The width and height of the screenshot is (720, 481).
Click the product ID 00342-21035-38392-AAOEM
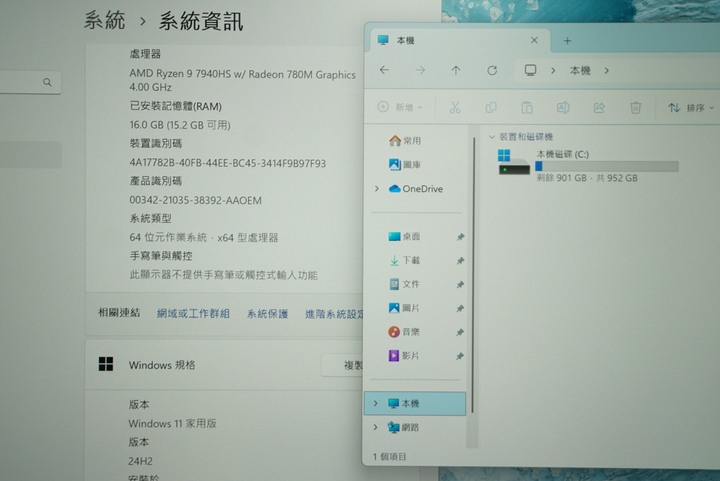(196, 200)
